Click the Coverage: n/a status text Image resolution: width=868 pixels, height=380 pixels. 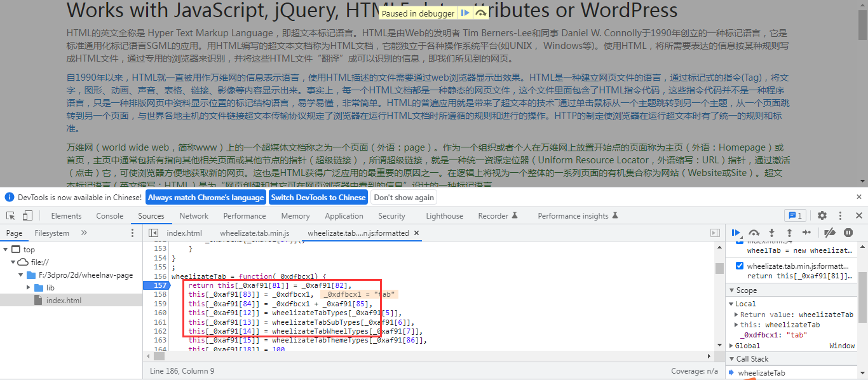[695, 371]
